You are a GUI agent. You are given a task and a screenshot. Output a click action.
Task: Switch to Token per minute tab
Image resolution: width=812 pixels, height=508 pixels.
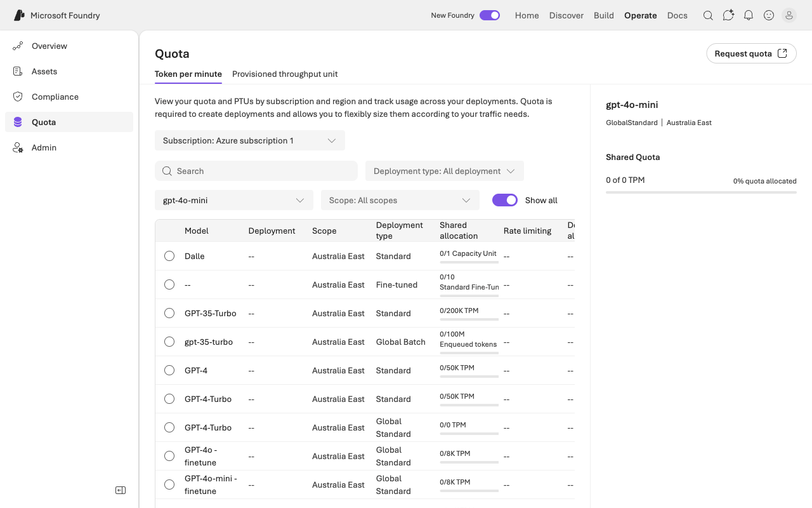pos(188,74)
